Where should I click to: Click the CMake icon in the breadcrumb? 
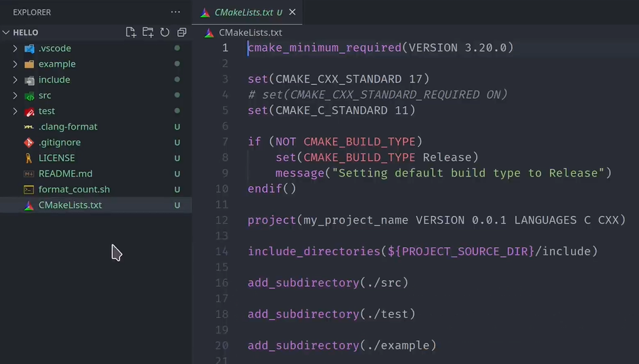coord(209,33)
